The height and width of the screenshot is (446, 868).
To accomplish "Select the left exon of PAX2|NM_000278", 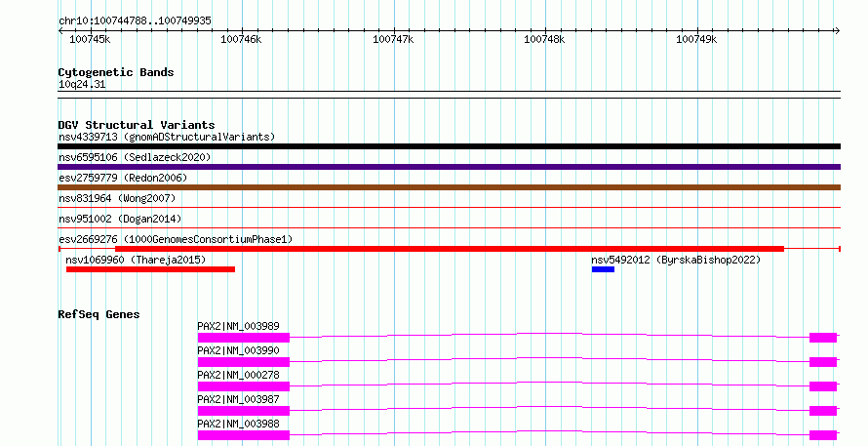I will pos(244,386).
